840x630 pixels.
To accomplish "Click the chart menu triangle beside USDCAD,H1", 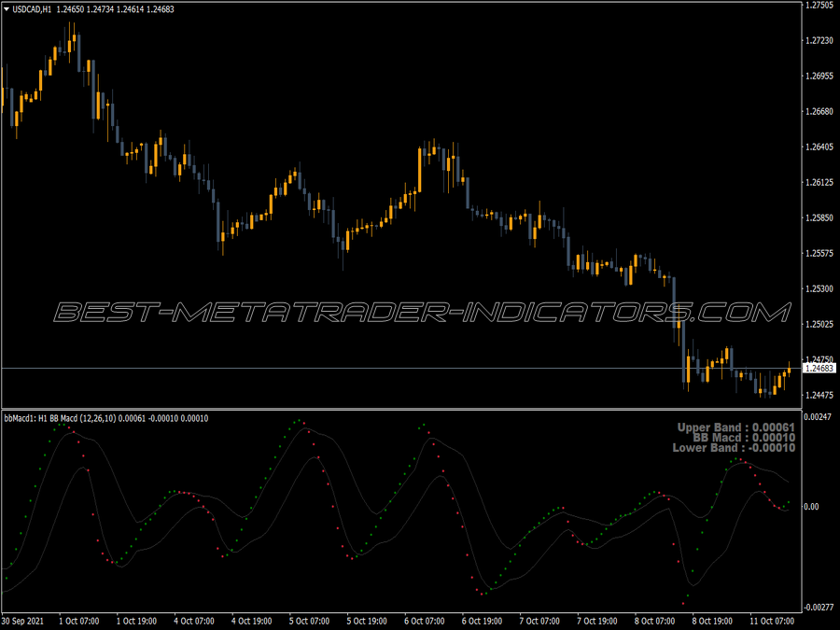I will (x=7, y=9).
